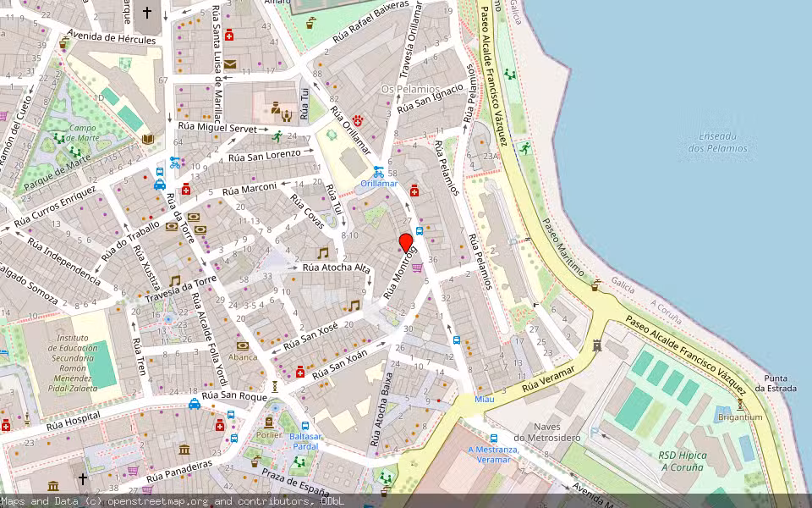Open the library book icon beside Campo de Marte
Viewport: 812px width, 508px height.
coord(148,139)
